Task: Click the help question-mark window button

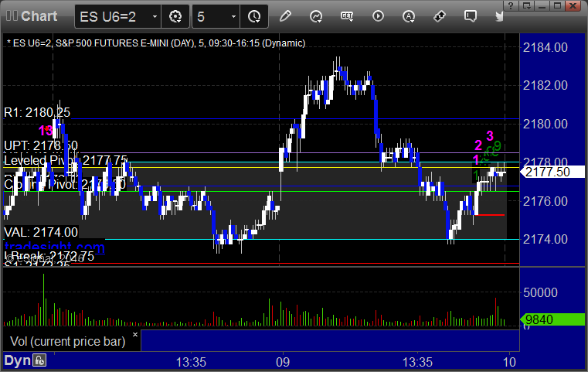Action: pyautogui.click(x=511, y=5)
